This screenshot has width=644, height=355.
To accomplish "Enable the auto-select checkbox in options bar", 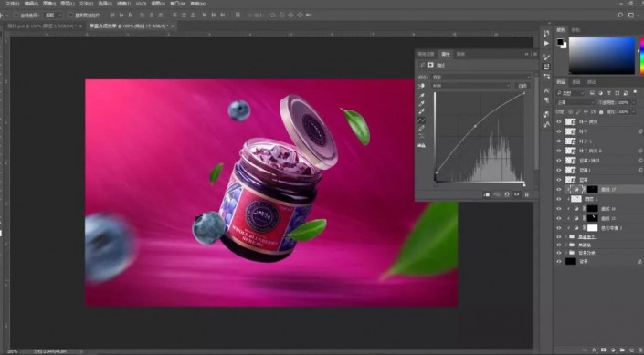I will [x=16, y=16].
